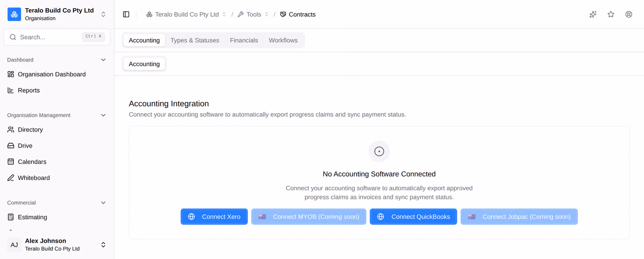This screenshot has height=259, width=644.
Task: Click the Contracts breadcrumb label
Action: [x=302, y=15]
